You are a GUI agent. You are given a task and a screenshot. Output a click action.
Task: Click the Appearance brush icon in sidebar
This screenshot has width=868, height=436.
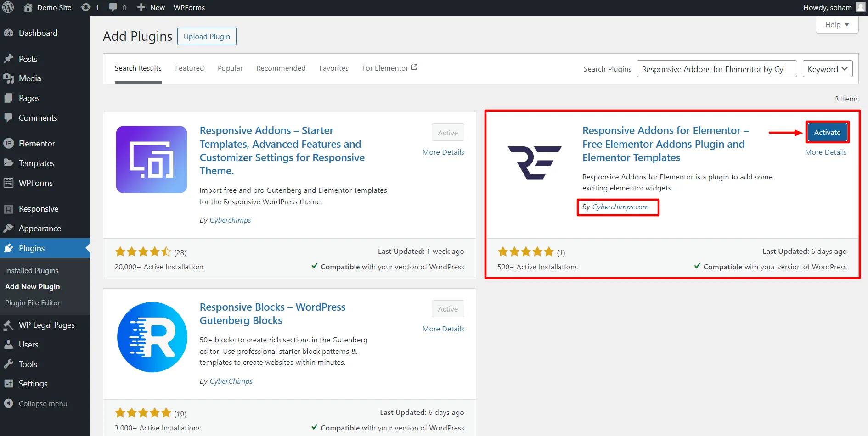point(8,229)
